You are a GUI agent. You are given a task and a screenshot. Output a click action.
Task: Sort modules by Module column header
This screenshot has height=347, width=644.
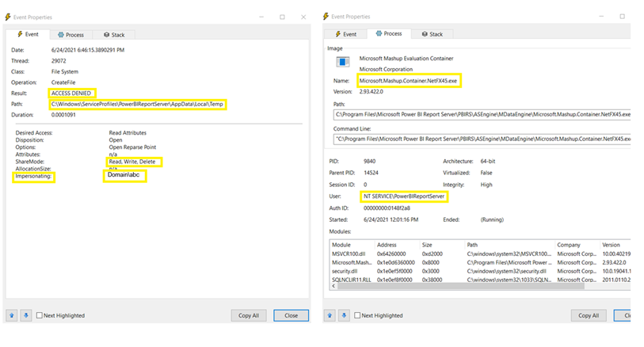pyautogui.click(x=352, y=245)
